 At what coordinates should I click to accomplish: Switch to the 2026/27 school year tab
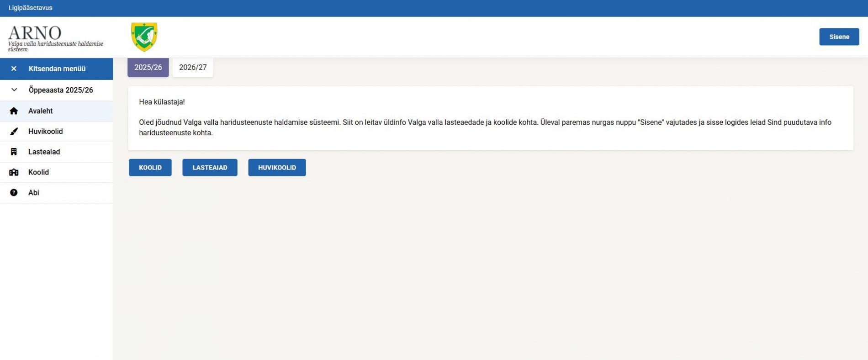pos(193,68)
